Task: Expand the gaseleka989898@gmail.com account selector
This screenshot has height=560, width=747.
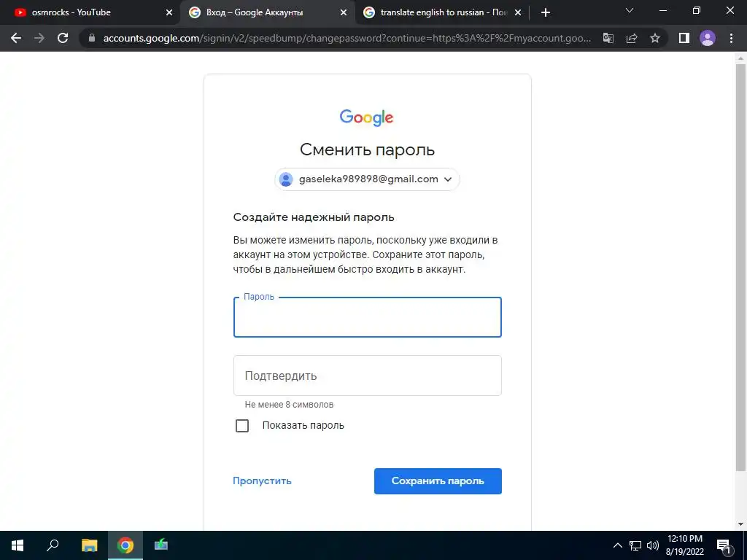Action: (x=367, y=179)
